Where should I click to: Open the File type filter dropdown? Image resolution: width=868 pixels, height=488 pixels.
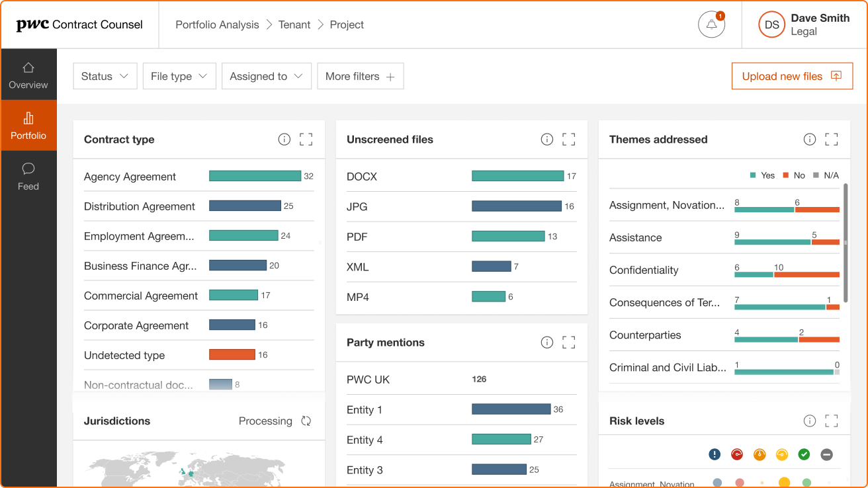coord(179,76)
